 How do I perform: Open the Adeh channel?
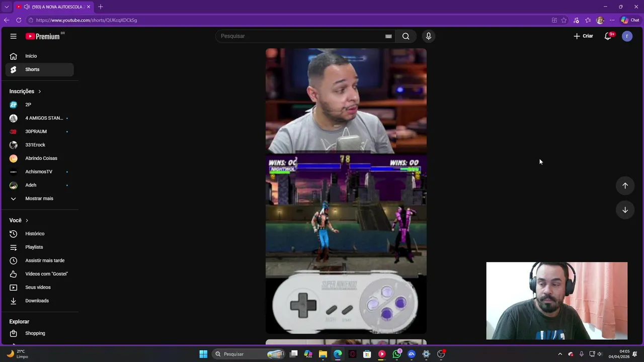pos(39,185)
